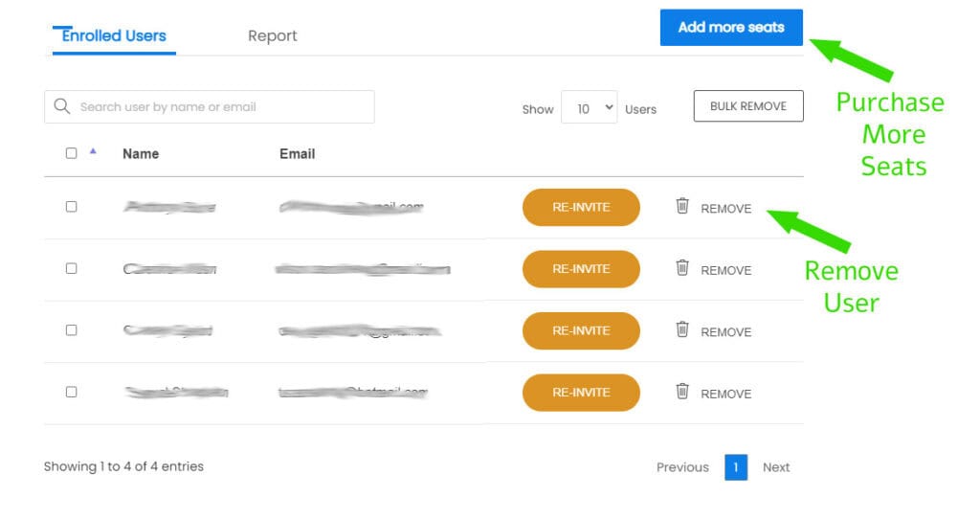Click trash icon in second user row
Screen dimensions: 980x520
click(x=682, y=268)
